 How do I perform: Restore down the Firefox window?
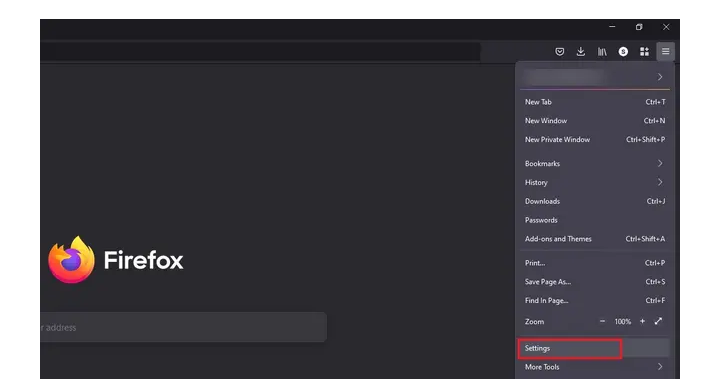coord(639,27)
